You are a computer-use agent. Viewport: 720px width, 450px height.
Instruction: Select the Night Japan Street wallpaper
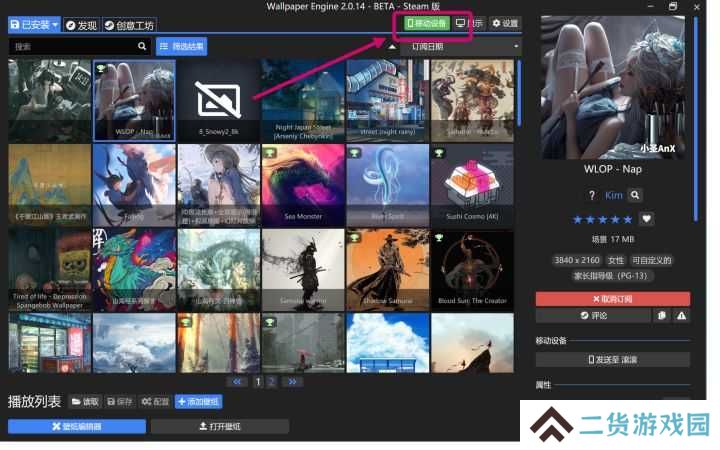point(303,100)
